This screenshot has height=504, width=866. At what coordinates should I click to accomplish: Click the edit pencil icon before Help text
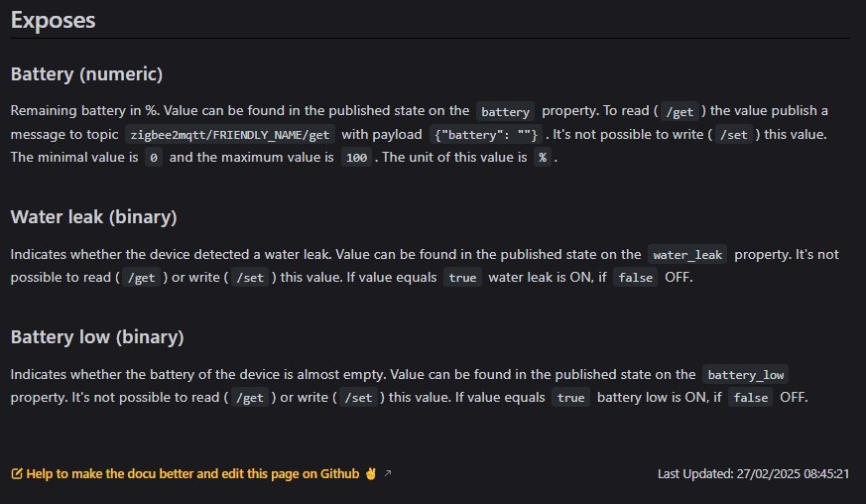coord(17,473)
